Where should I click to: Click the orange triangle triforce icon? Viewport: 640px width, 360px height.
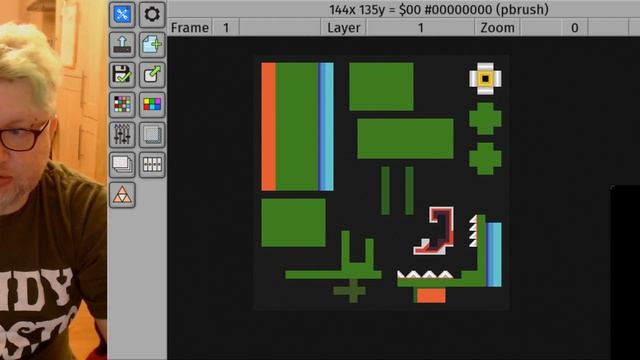[x=122, y=195]
